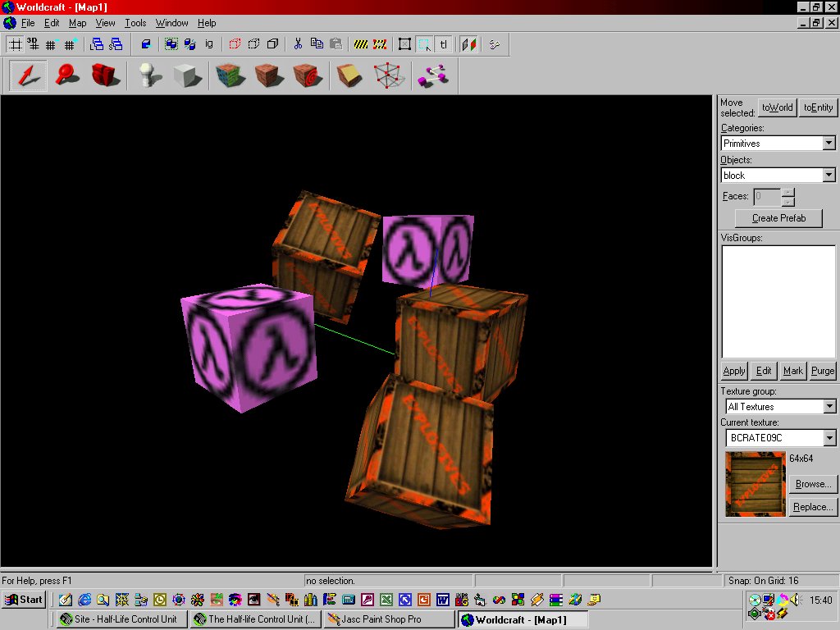Toggle the 2D grid display button
Screen dimensions: 840x630
[16, 44]
